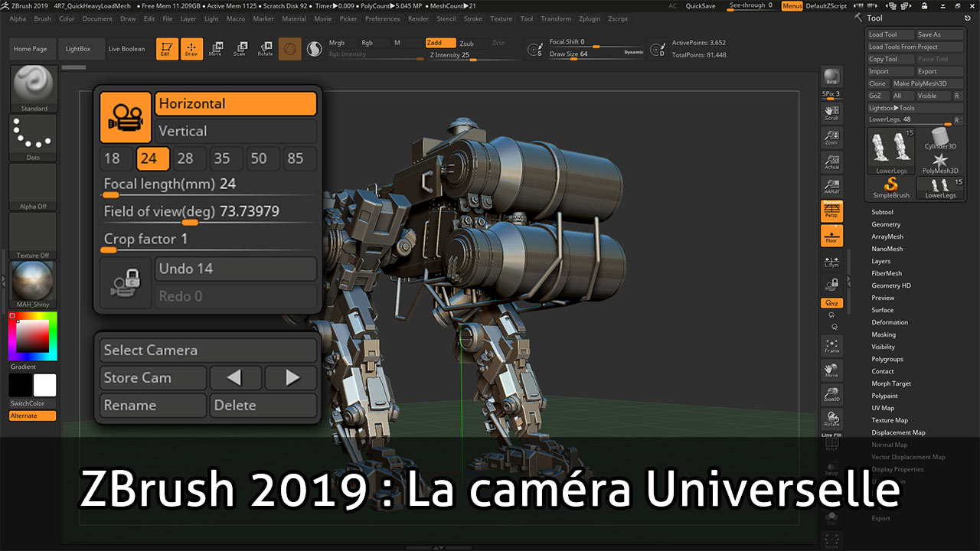Toggle Persp perspective mode
The width and height of the screenshot is (980, 551).
[x=831, y=211]
